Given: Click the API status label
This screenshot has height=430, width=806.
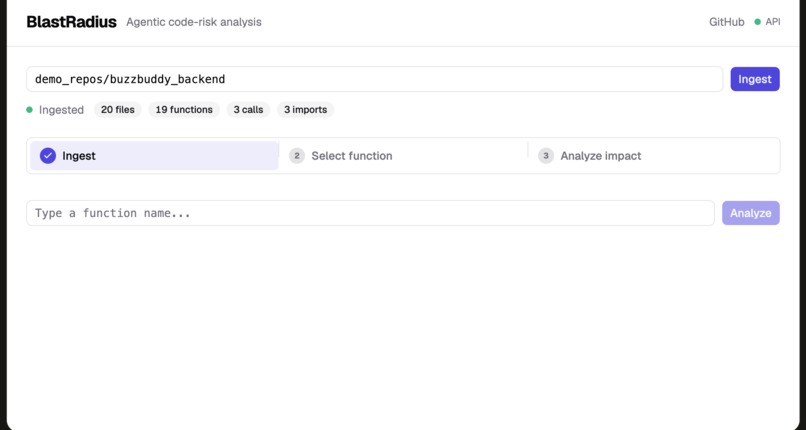Looking at the screenshot, I should 773,22.
